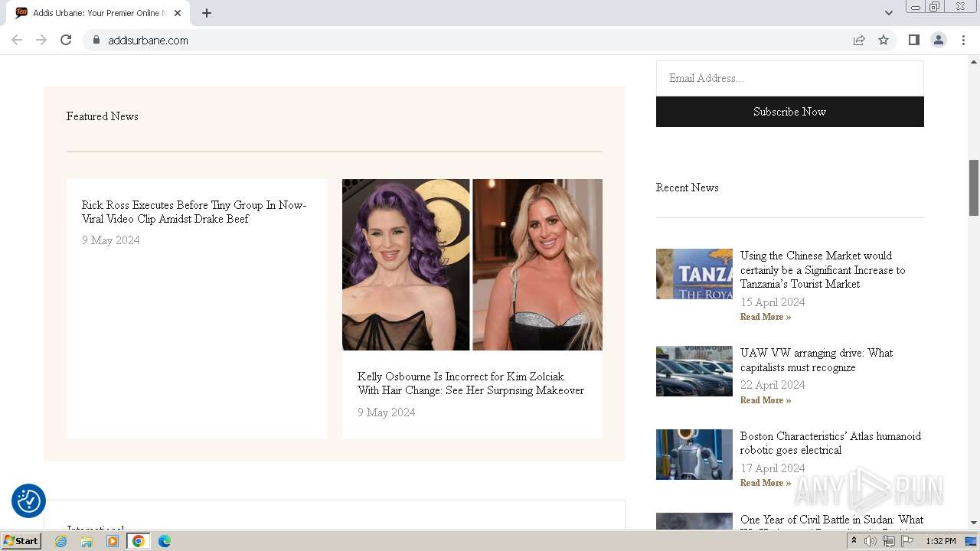The height and width of the screenshot is (551, 980).
Task: Open the Chrome profile avatar menu
Action: point(938,40)
